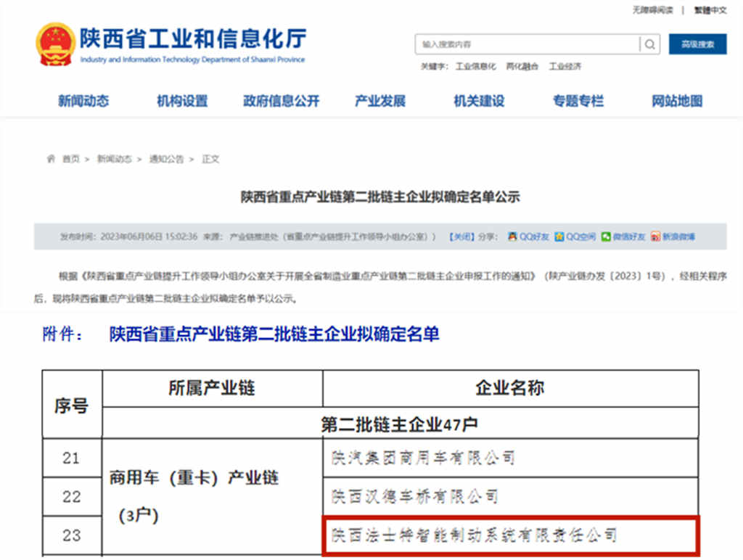Select 机关建设 in navigation bar
743x560 pixels.
coord(479,102)
